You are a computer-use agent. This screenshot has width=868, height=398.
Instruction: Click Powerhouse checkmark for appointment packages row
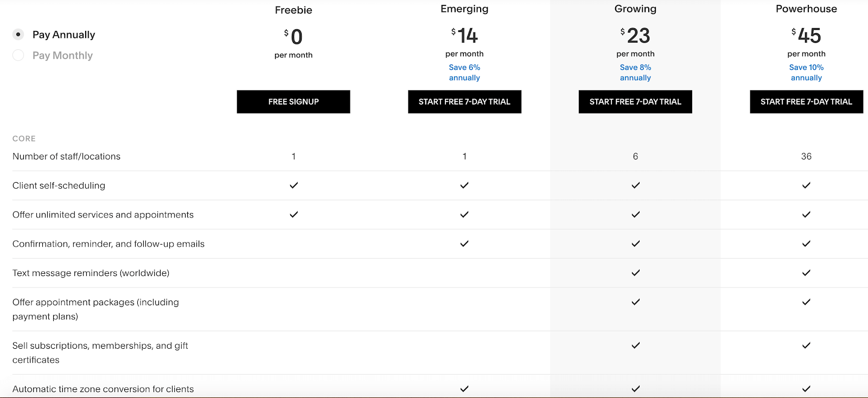click(x=806, y=302)
